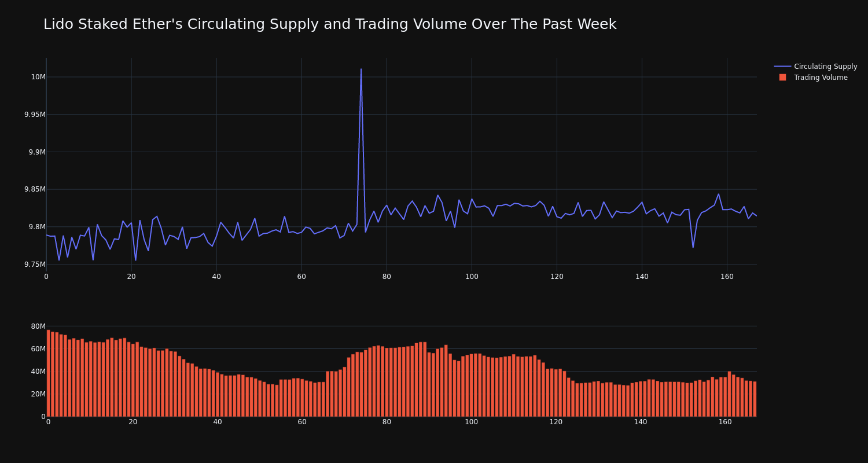The image size is (868, 463).
Task: Click the chart title text
Action: (x=330, y=24)
